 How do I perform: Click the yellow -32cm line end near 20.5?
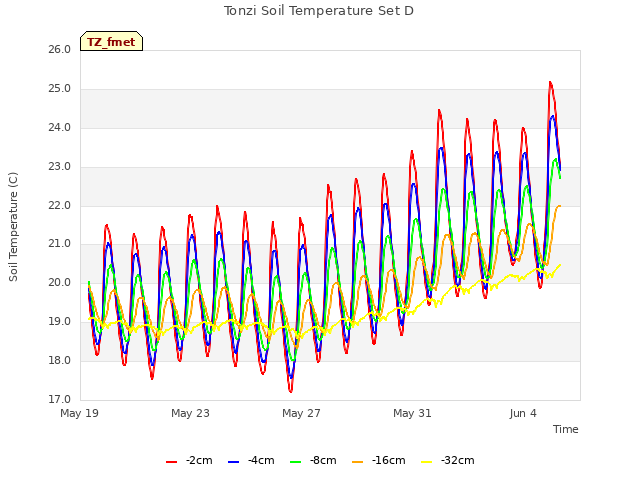pos(560,265)
